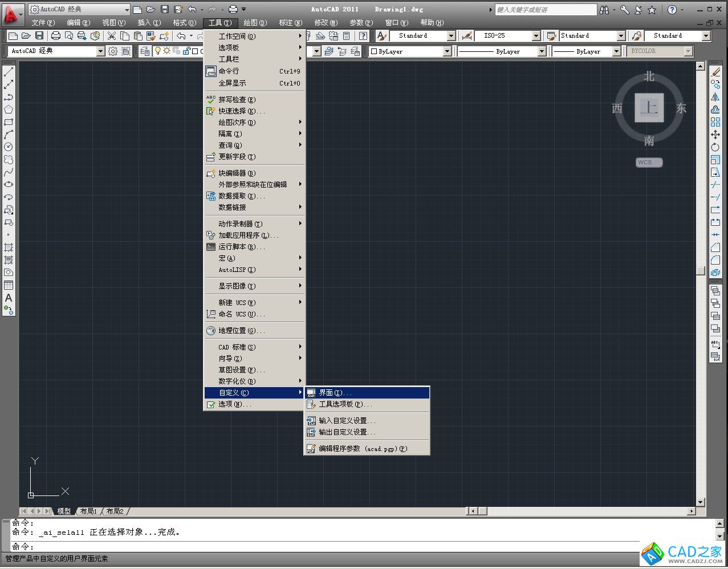Click the Move tool in modify toolbar

pyautogui.click(x=715, y=135)
